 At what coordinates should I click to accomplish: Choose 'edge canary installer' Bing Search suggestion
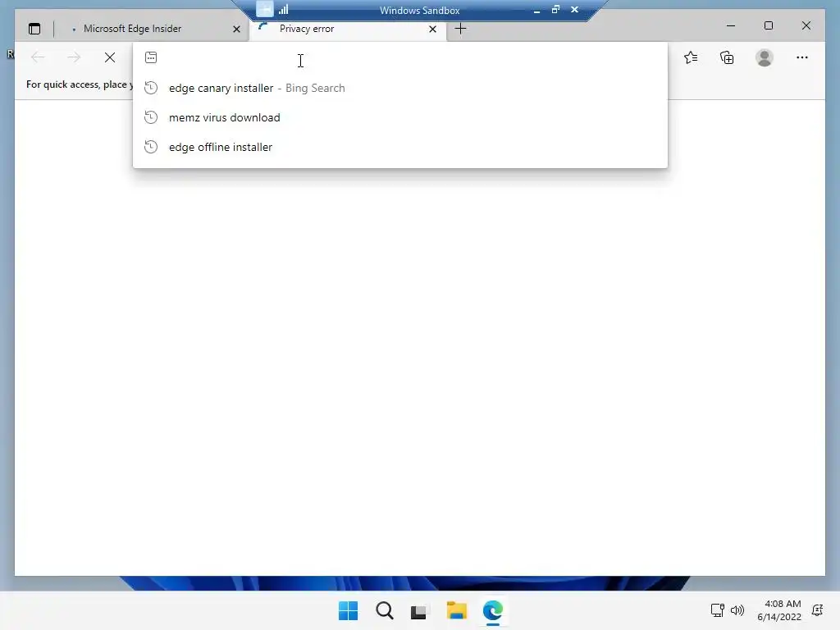399,88
